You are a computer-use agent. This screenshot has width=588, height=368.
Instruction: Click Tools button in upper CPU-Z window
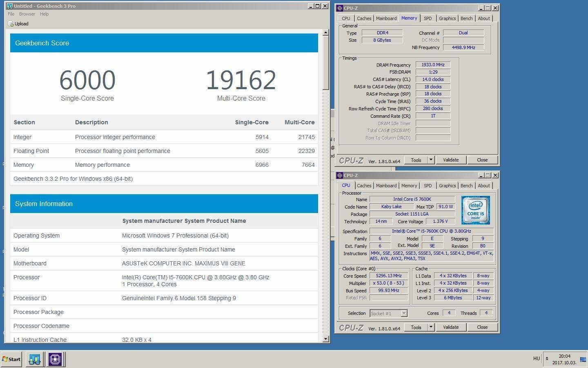point(416,160)
